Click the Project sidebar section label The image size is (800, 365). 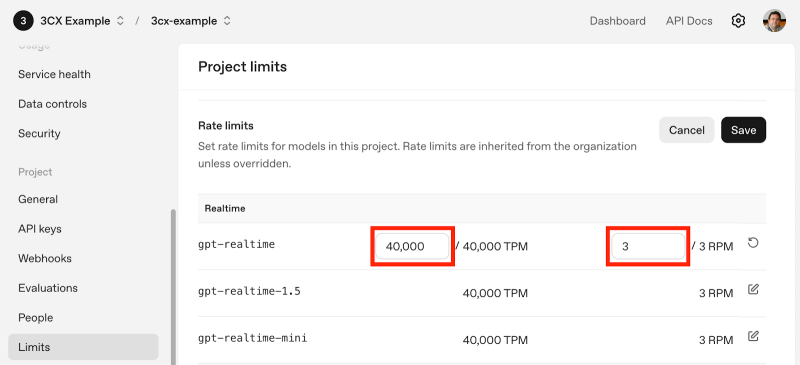click(35, 172)
